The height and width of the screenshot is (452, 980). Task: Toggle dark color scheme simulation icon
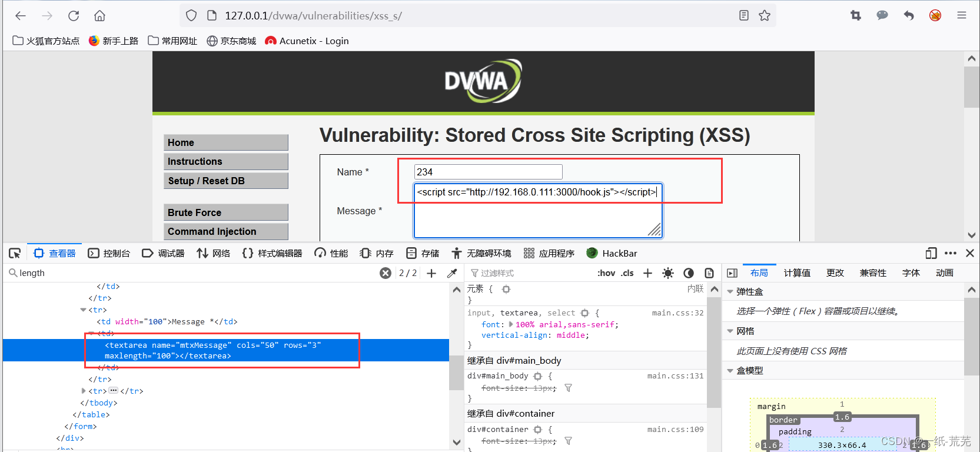click(x=689, y=273)
